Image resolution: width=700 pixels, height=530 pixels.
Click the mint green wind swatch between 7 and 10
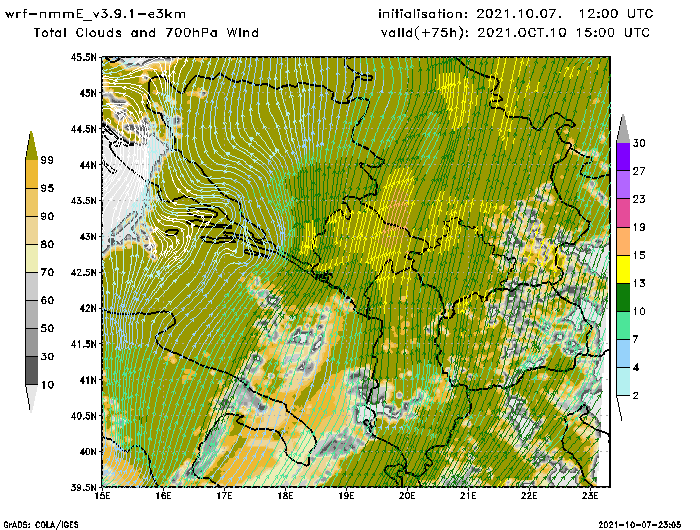tap(623, 326)
